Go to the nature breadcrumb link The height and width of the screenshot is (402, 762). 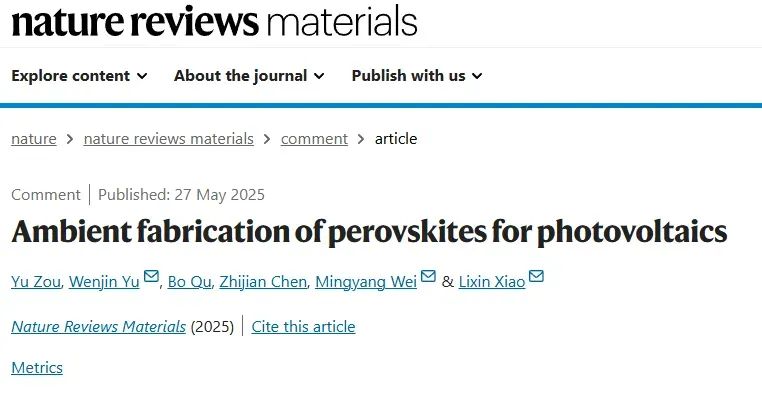[34, 139]
